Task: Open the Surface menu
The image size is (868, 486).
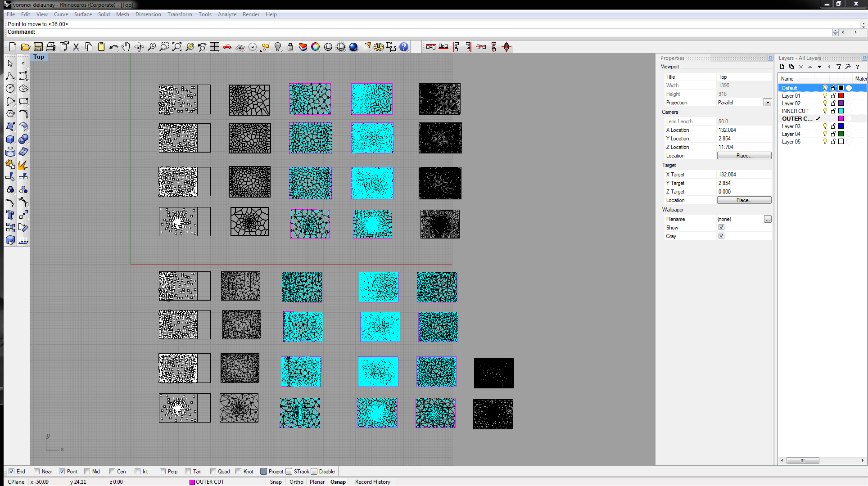Action: tap(83, 14)
